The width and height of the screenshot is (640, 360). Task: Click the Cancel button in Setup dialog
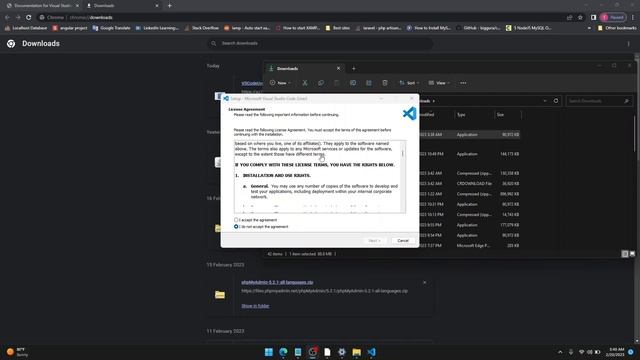[x=403, y=241]
